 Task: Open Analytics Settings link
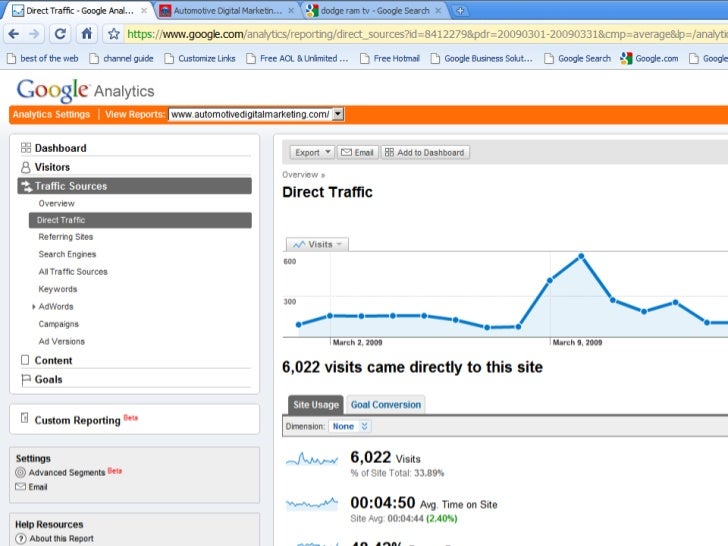pos(51,114)
